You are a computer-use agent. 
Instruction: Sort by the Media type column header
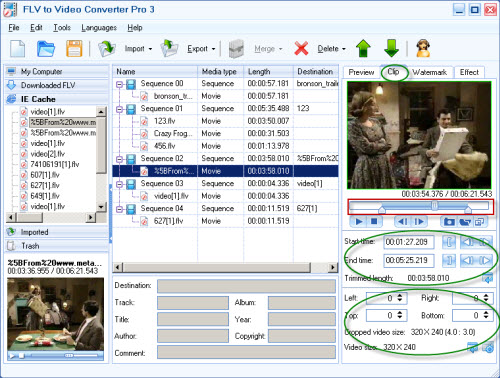point(221,71)
